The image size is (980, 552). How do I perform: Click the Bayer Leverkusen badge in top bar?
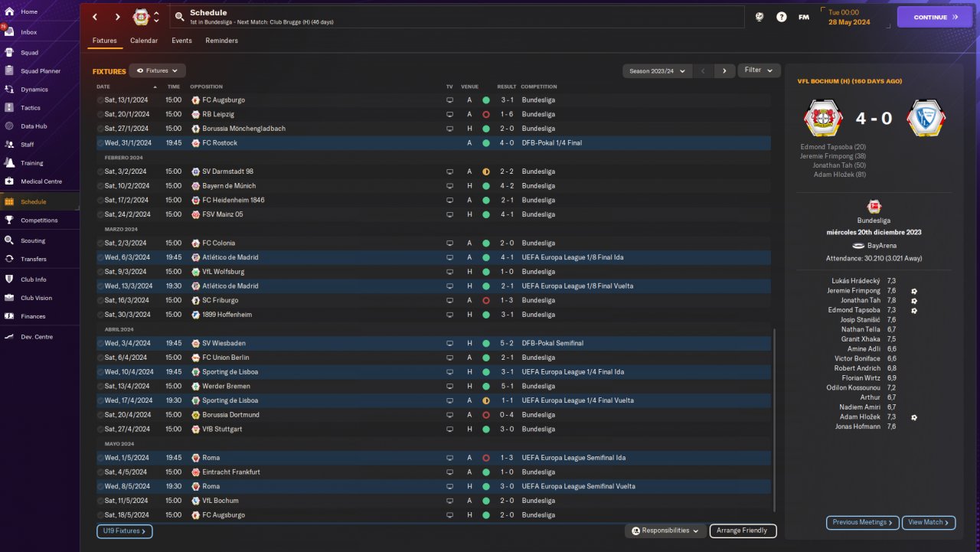[x=141, y=17]
